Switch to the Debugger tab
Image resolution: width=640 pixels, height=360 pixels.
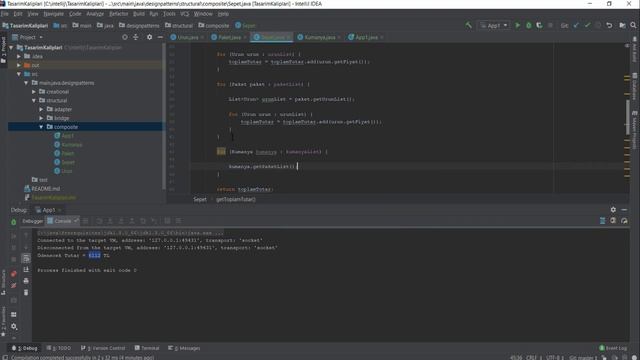tap(32, 221)
